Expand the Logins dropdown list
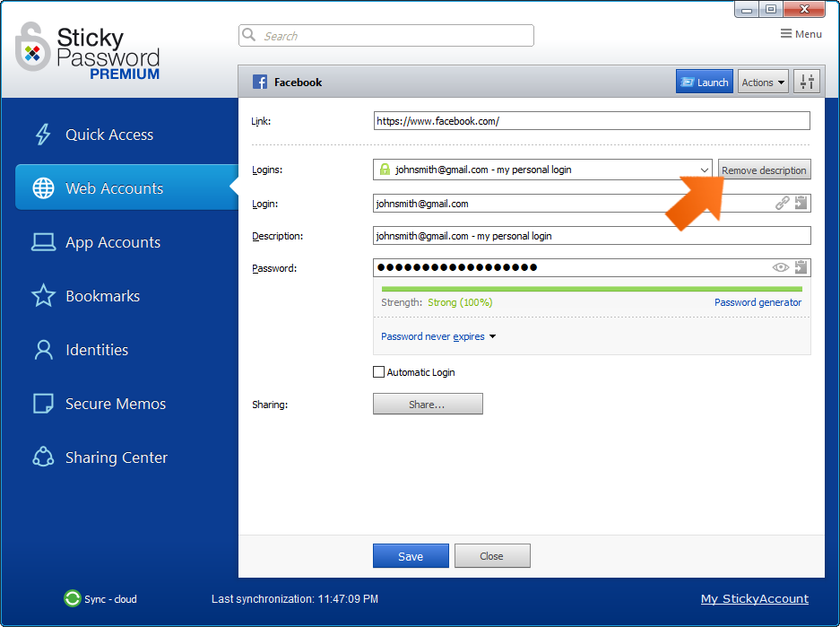This screenshot has width=840, height=627. [704, 170]
